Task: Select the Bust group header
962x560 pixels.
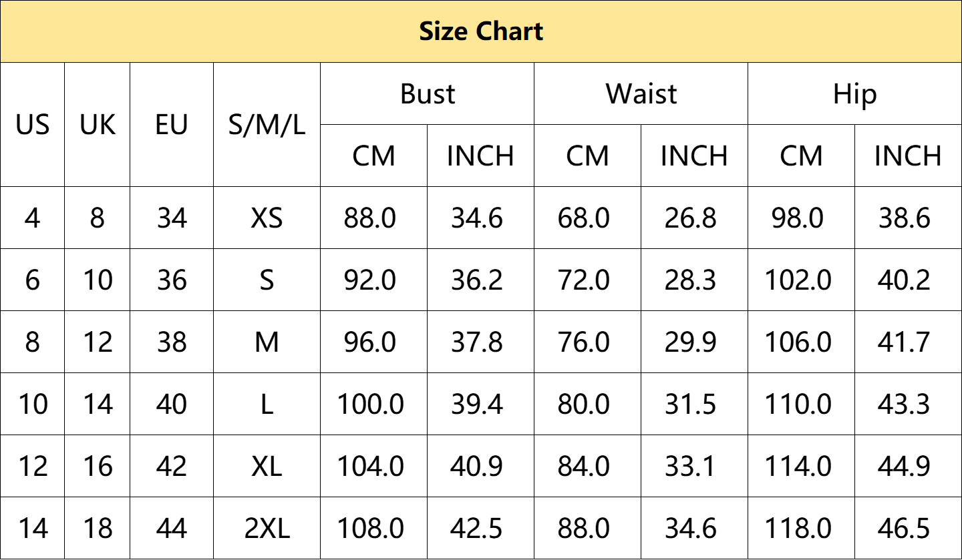Action: coord(428,94)
